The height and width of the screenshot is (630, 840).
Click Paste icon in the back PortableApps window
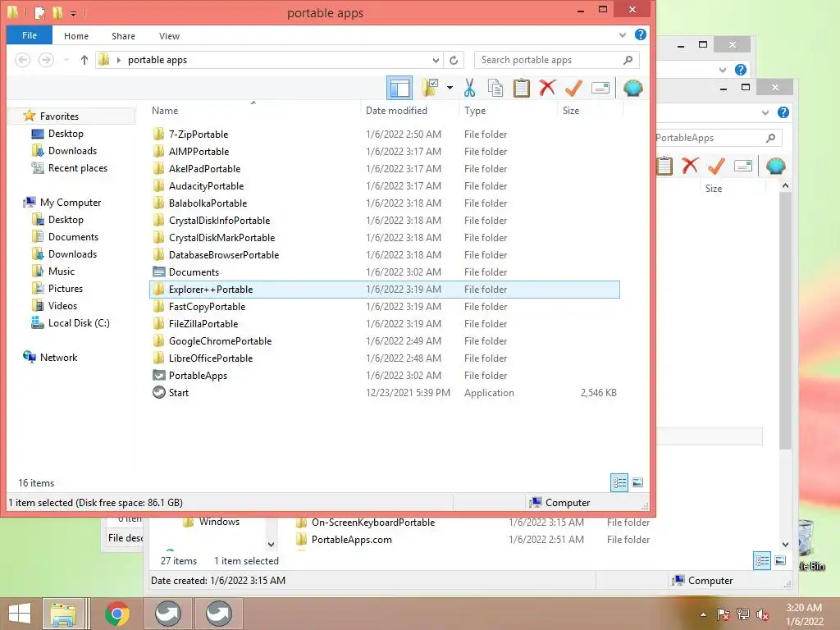[x=664, y=166]
